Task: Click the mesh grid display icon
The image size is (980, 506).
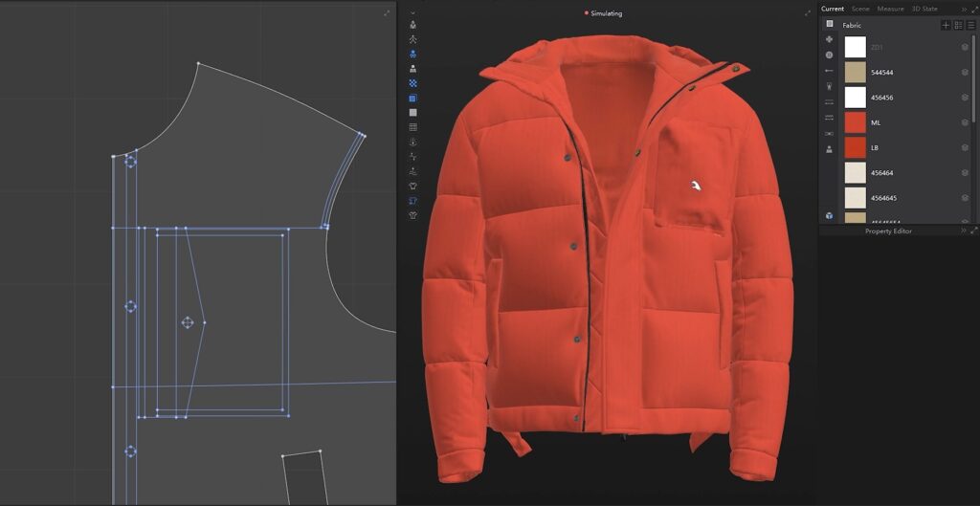Action: [412, 127]
